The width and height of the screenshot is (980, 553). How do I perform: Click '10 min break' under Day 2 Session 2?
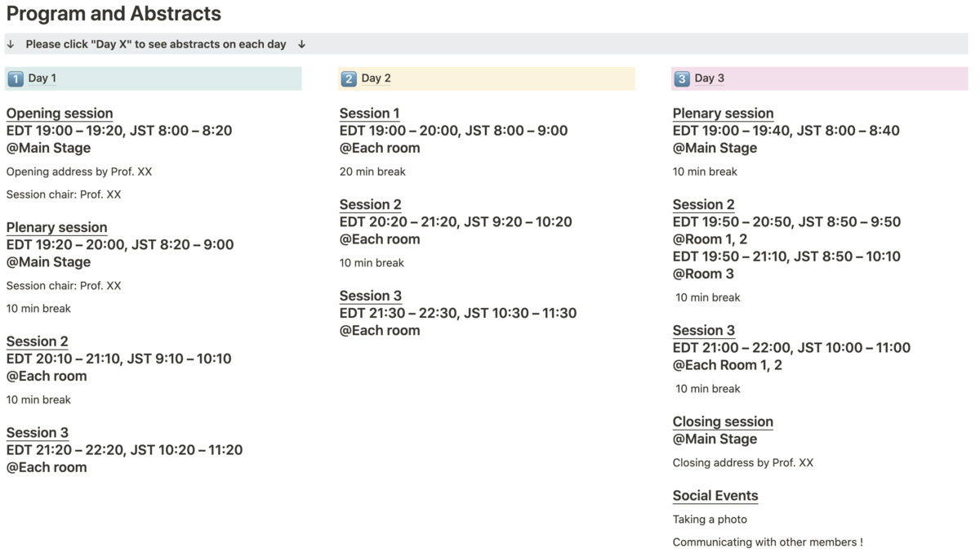click(x=372, y=263)
